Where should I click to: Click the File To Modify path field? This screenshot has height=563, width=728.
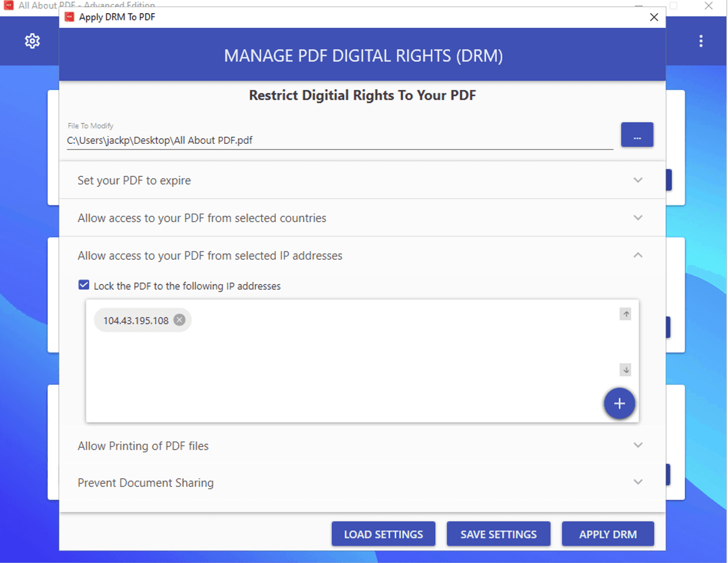tap(340, 140)
